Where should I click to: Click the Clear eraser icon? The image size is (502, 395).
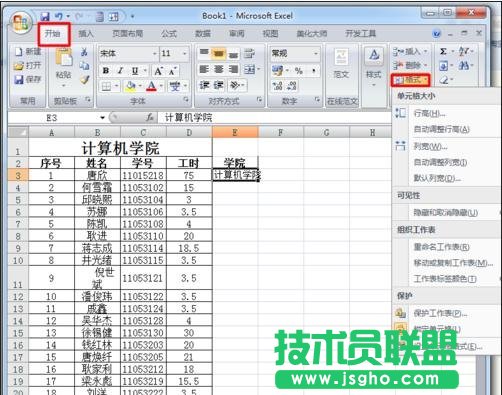(444, 80)
